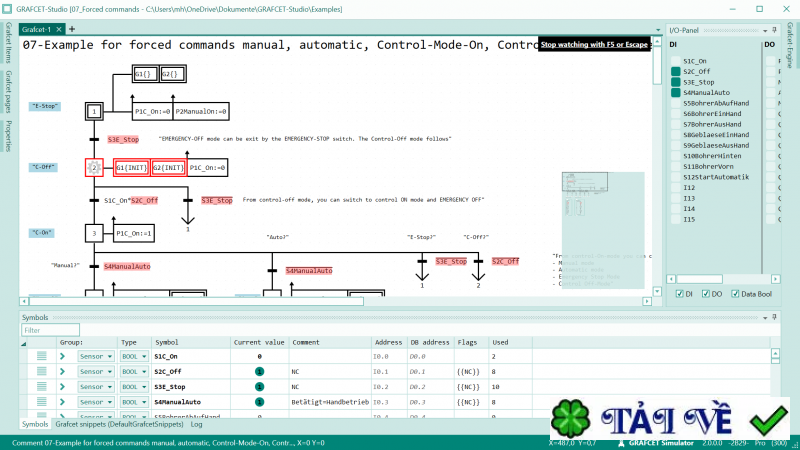Toggle digital input S12StartAutomatik

(x=676, y=177)
